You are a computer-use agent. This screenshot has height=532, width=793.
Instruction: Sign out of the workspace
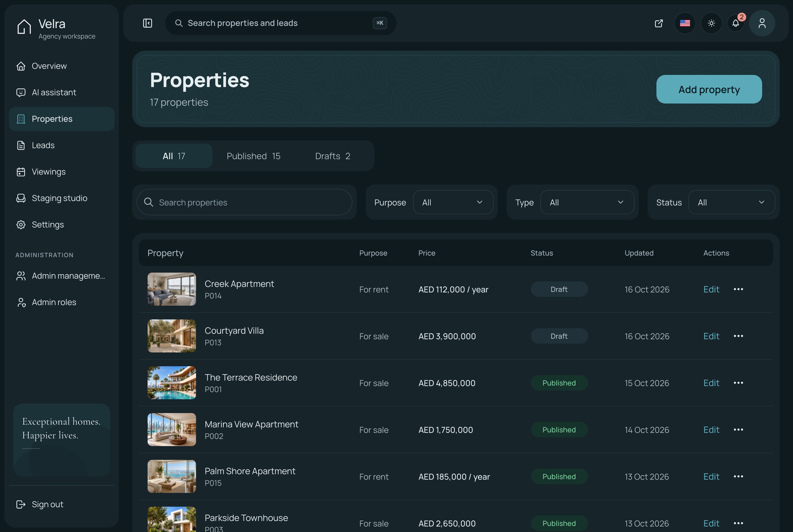(62, 504)
